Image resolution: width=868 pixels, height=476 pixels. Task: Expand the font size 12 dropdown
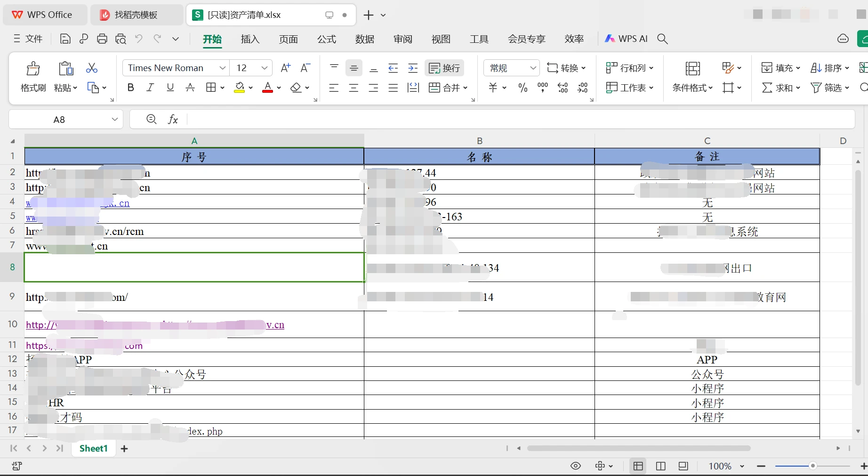coord(264,68)
